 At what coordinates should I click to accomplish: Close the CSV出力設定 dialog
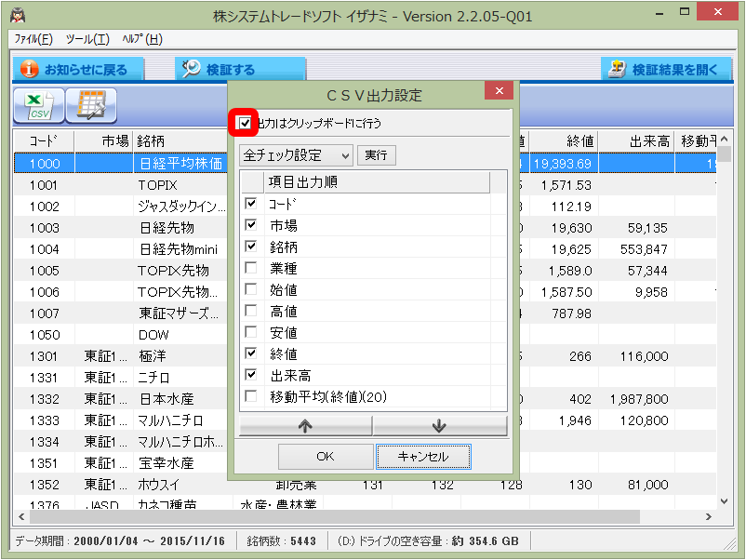coord(500,90)
